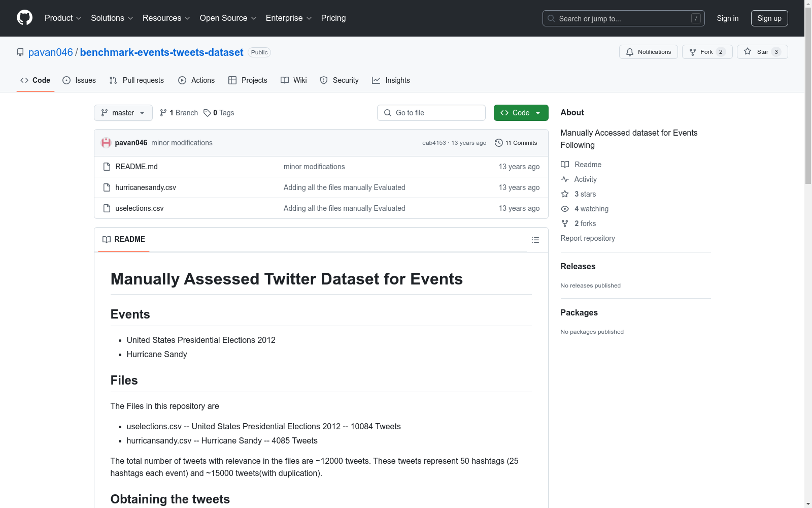Open commit message for hurricanesandy.csv row
The width and height of the screenshot is (812, 508).
coord(345,187)
